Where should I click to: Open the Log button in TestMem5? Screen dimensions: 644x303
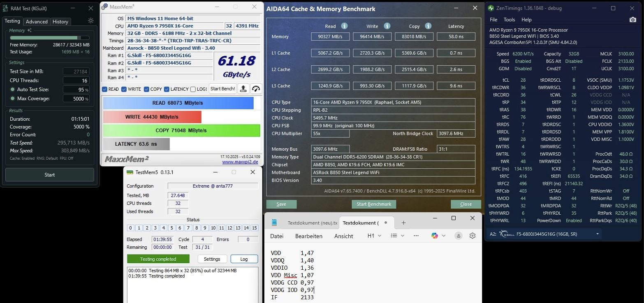point(244,259)
